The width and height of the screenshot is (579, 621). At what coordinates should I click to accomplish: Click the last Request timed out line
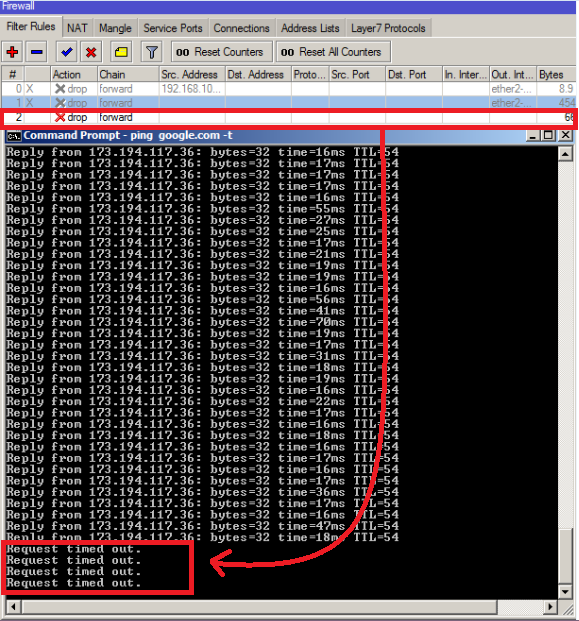point(74,583)
